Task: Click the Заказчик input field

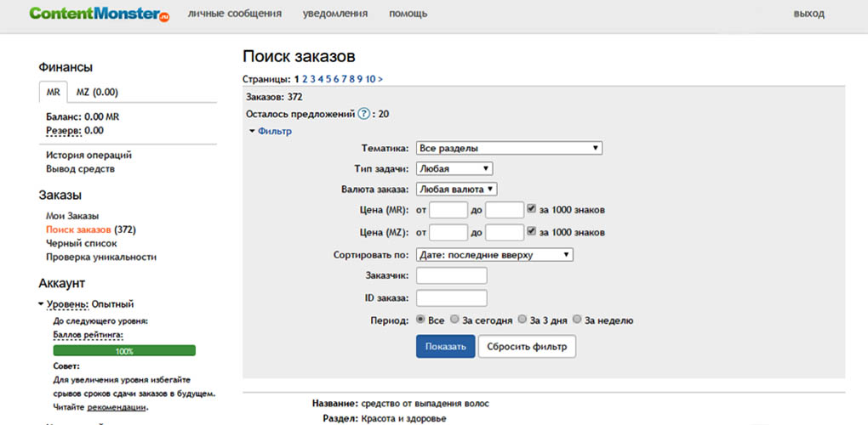Action: click(x=451, y=275)
